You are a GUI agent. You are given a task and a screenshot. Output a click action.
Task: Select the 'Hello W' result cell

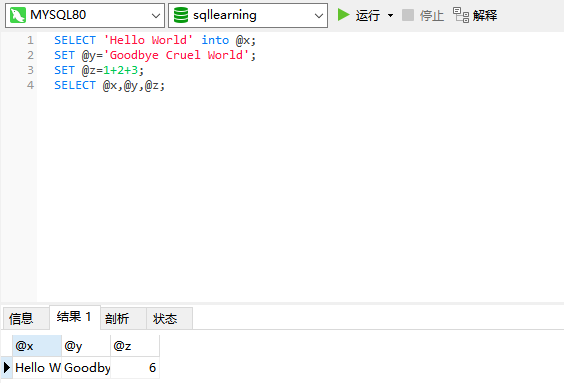click(x=37, y=368)
